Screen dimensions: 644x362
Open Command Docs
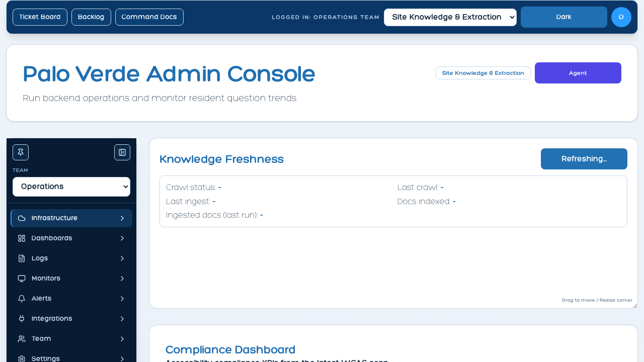(149, 17)
